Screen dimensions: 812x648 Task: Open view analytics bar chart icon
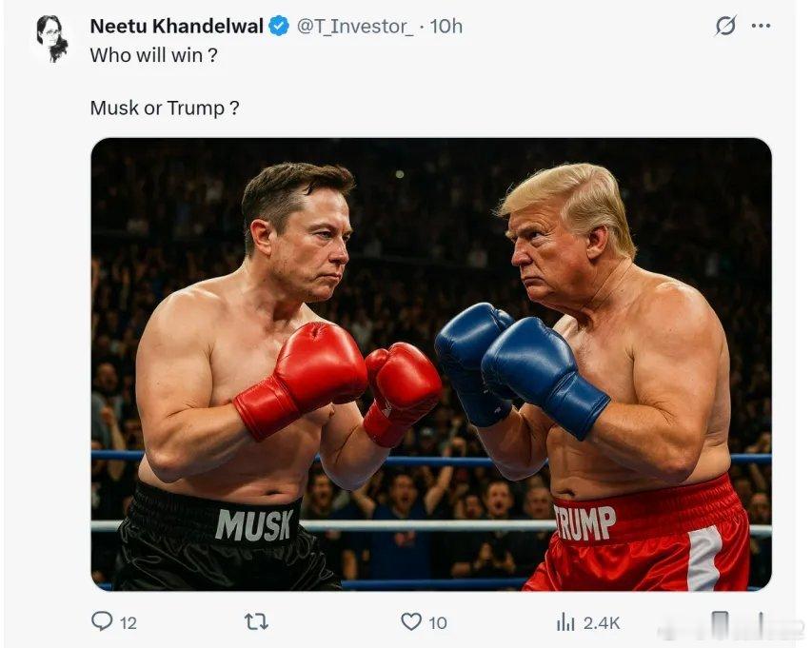click(565, 621)
